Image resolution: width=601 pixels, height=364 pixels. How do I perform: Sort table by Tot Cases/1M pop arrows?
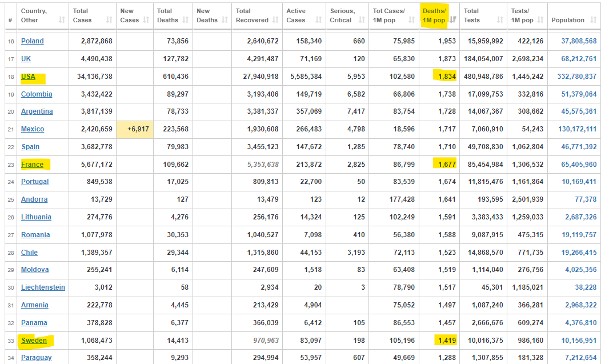412,20
